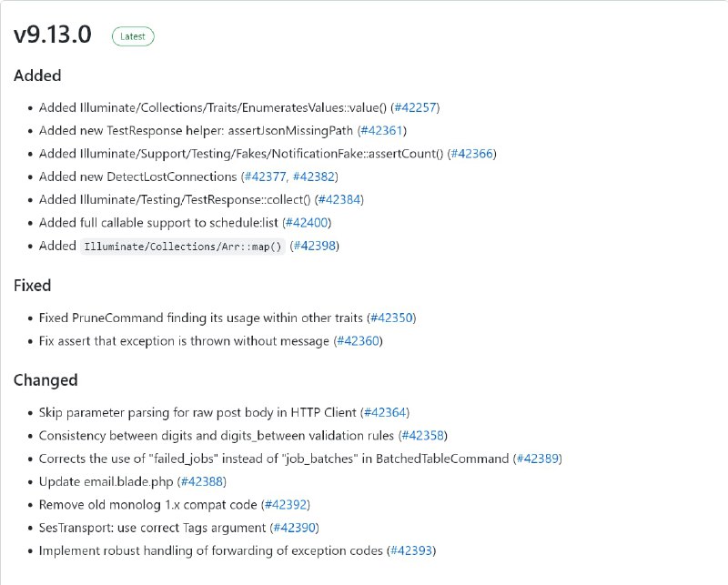This screenshot has height=585, width=728.
Task: Open the #42390 SesTransport link
Action: [x=294, y=528]
